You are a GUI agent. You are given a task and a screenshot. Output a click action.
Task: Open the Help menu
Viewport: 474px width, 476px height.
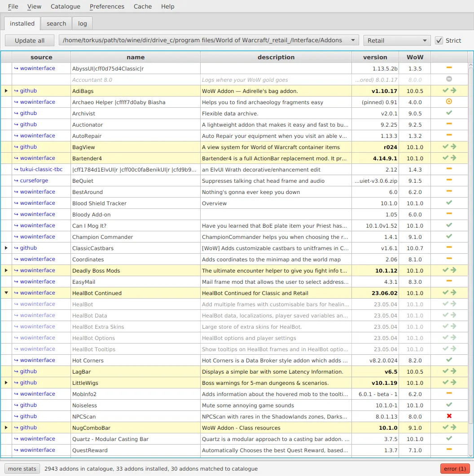[x=167, y=6]
